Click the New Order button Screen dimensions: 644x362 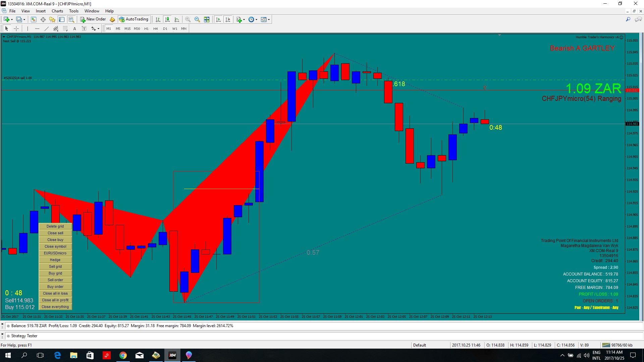(93, 19)
